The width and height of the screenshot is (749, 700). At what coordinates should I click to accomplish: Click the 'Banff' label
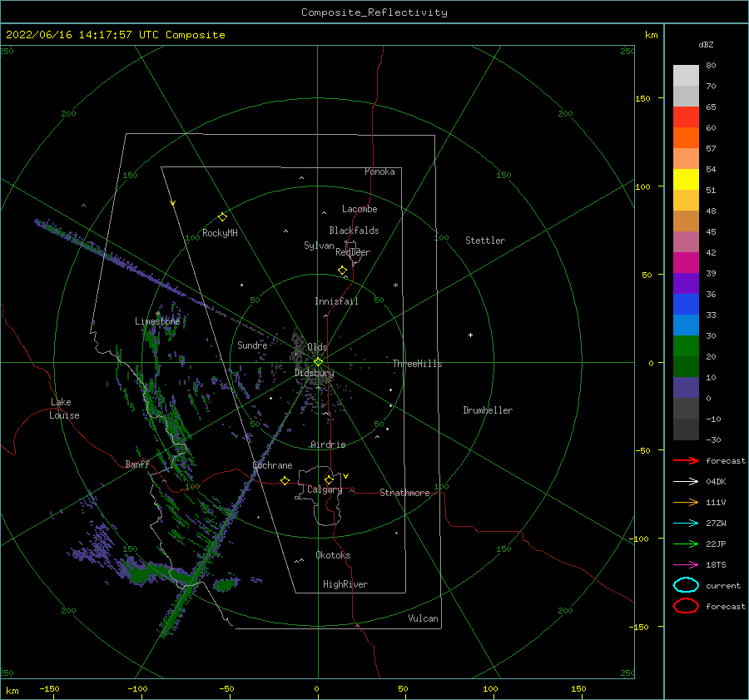click(x=137, y=464)
